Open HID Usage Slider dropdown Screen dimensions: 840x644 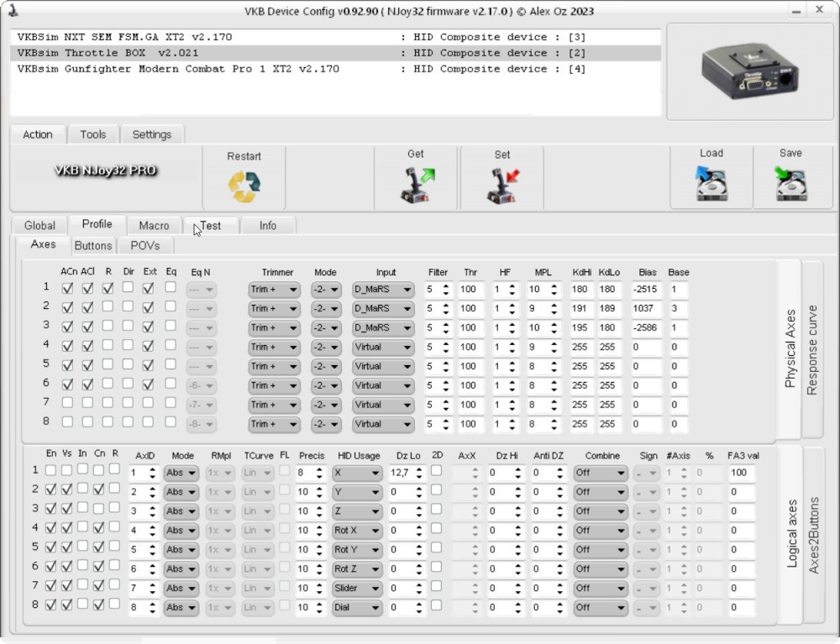click(356, 589)
